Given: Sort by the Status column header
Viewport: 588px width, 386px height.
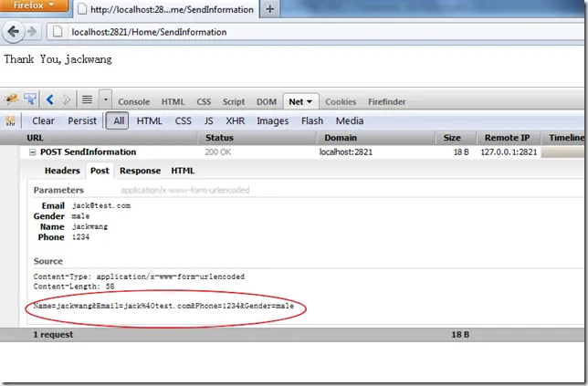Looking at the screenshot, I should [257, 138].
